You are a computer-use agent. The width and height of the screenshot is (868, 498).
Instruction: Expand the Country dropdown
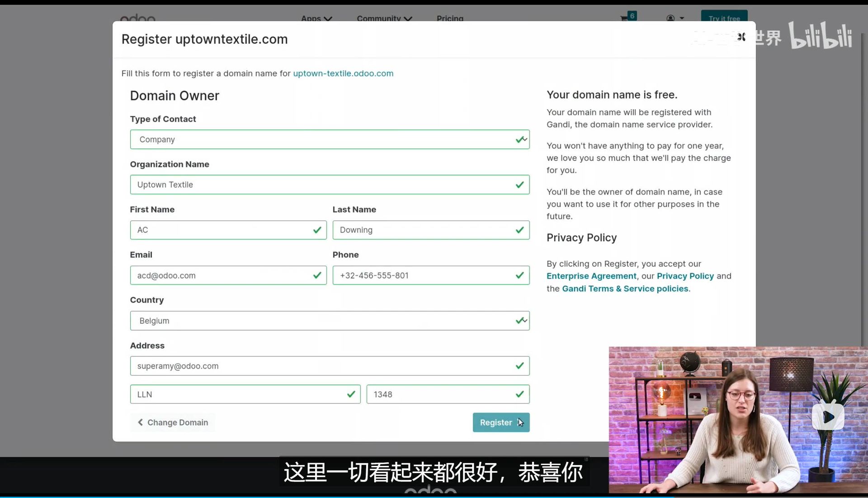tap(330, 321)
